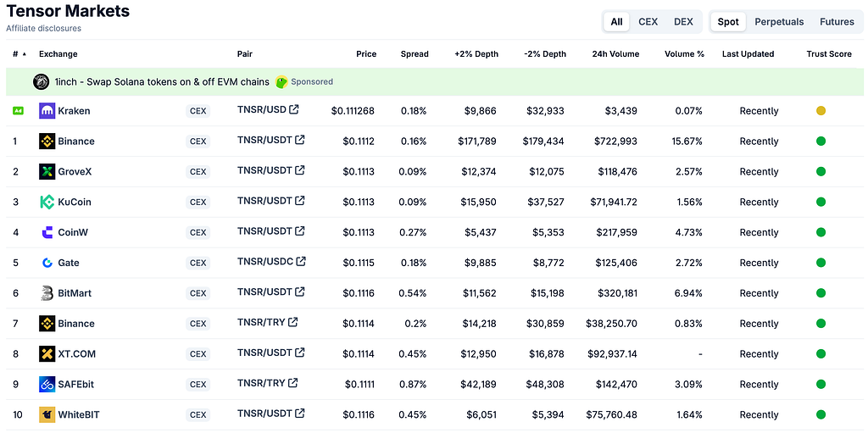Click the KuCoin logo icon
This screenshot has height=433, width=868.
[47, 203]
